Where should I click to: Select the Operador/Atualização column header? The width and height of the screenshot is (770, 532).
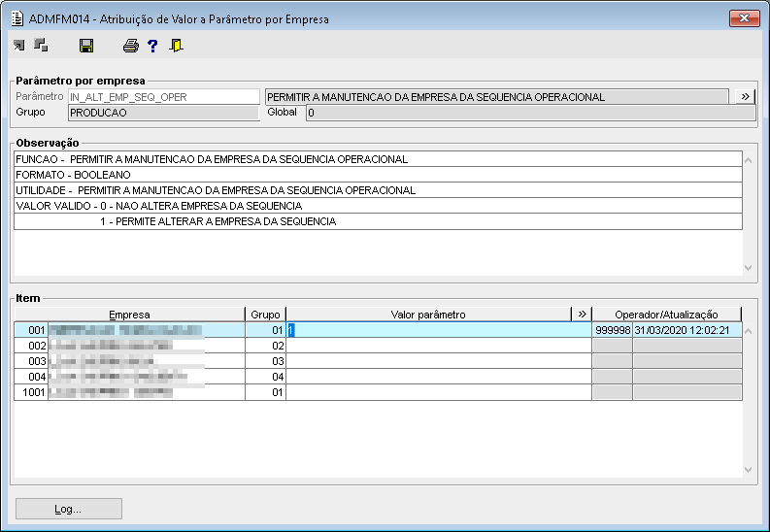(x=667, y=315)
